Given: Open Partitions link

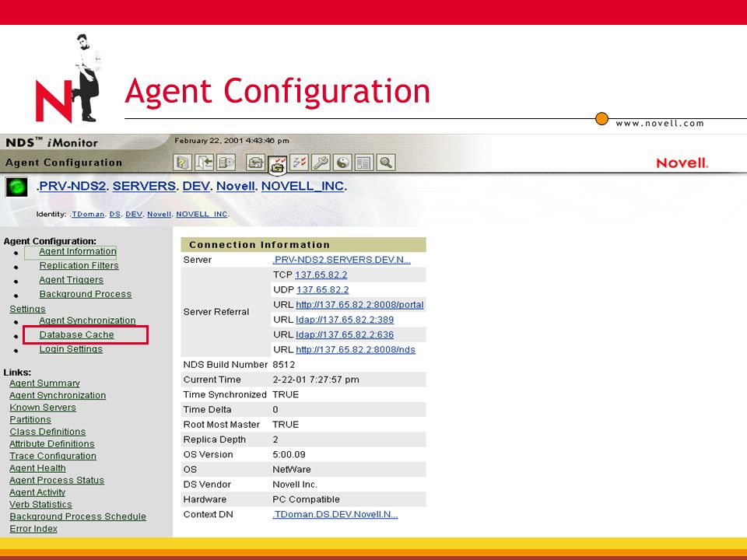Looking at the screenshot, I should (30, 419).
